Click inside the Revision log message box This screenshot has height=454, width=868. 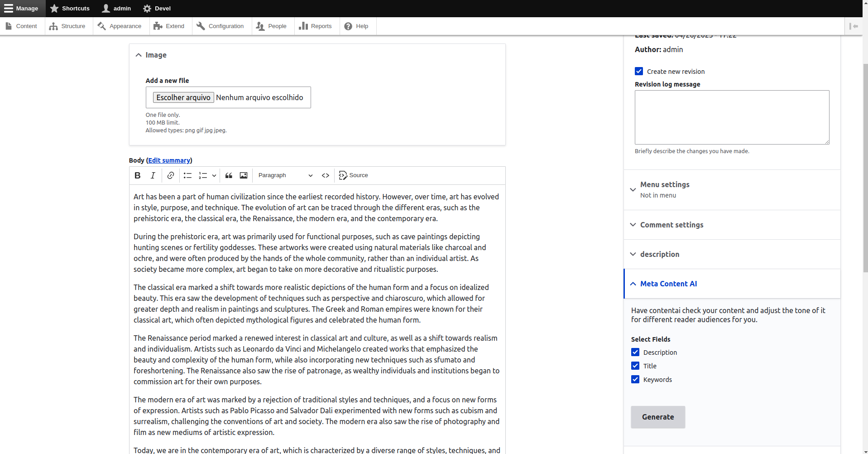pos(731,117)
